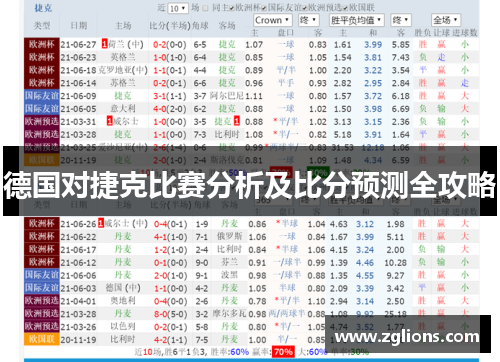The width and height of the screenshot is (500, 362).
Task: Uncheck the 欧国联 filter checkbox
Action: 346,8
